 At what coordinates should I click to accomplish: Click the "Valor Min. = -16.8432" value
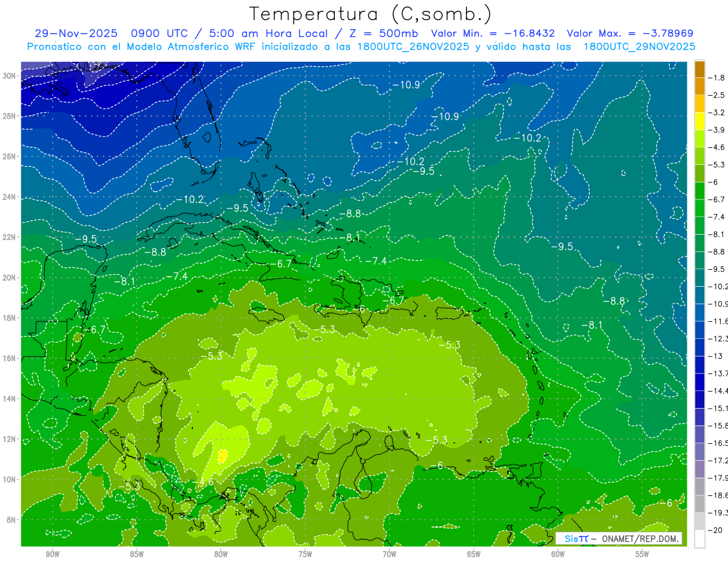(493, 33)
